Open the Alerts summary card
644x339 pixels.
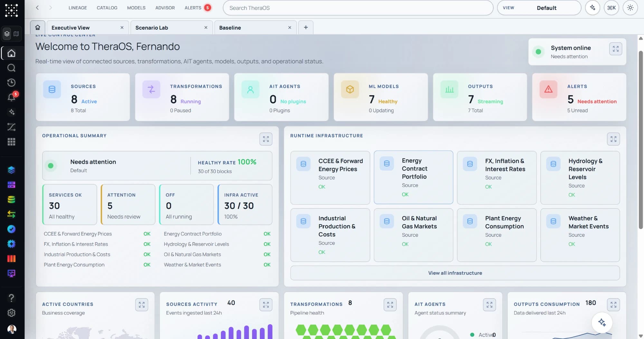579,97
